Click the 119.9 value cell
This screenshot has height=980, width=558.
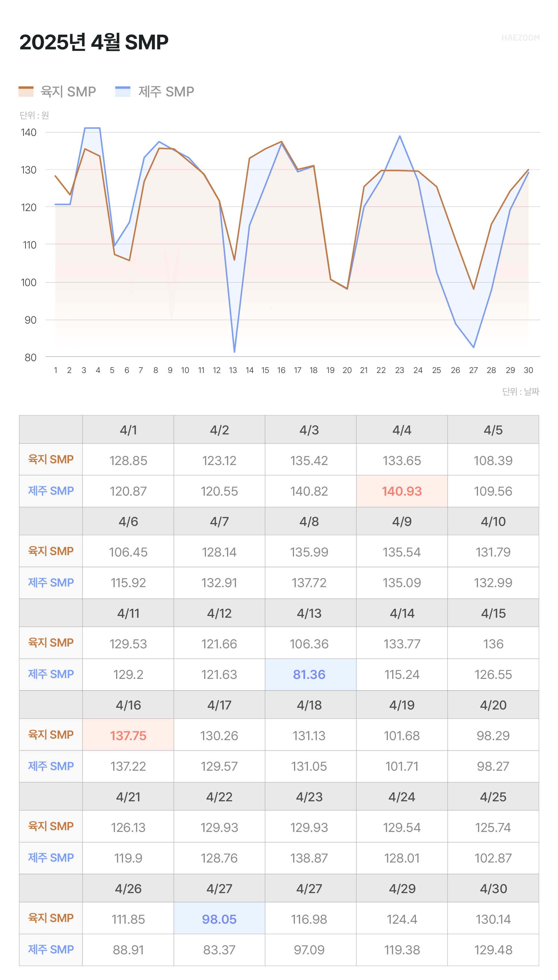pyautogui.click(x=128, y=858)
